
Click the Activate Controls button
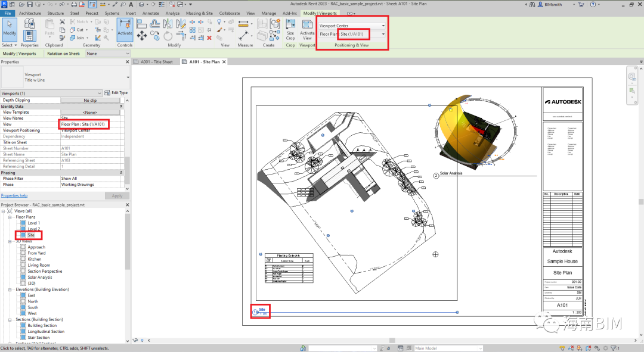(125, 29)
